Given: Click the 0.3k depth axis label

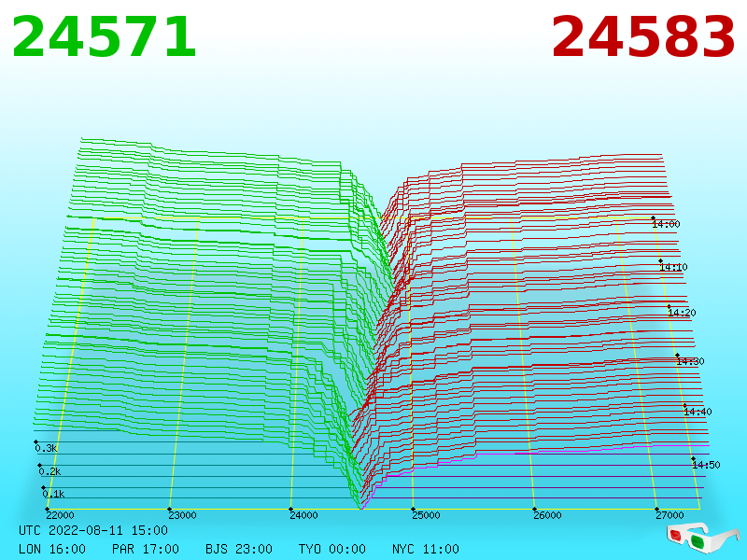Looking at the screenshot, I should coord(46,448).
